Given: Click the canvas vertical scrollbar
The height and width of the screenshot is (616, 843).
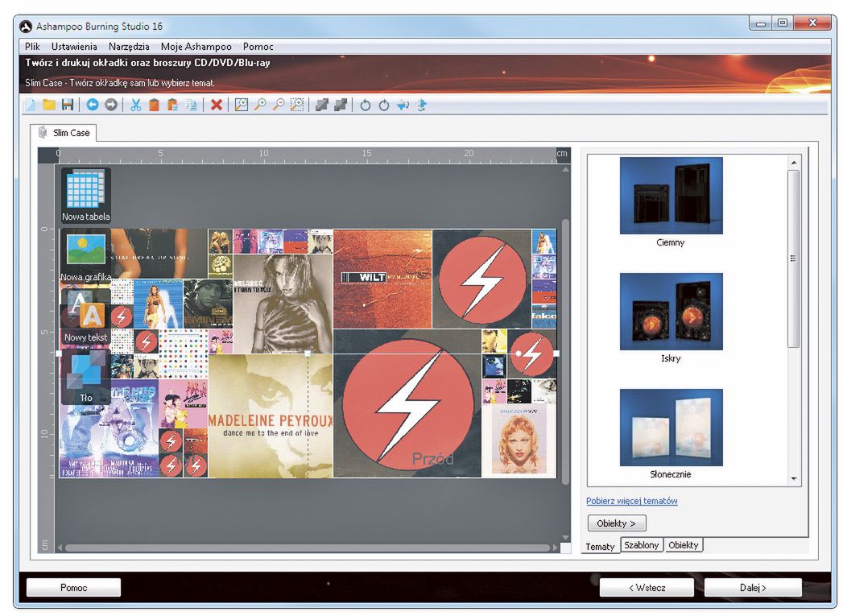Looking at the screenshot, I should pyautogui.click(x=565, y=352).
